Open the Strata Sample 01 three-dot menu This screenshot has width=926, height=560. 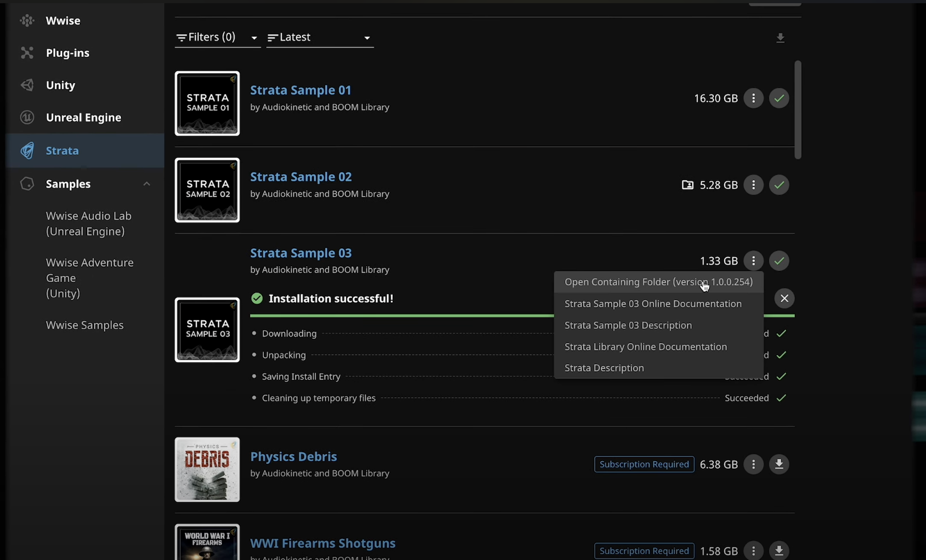click(x=753, y=98)
